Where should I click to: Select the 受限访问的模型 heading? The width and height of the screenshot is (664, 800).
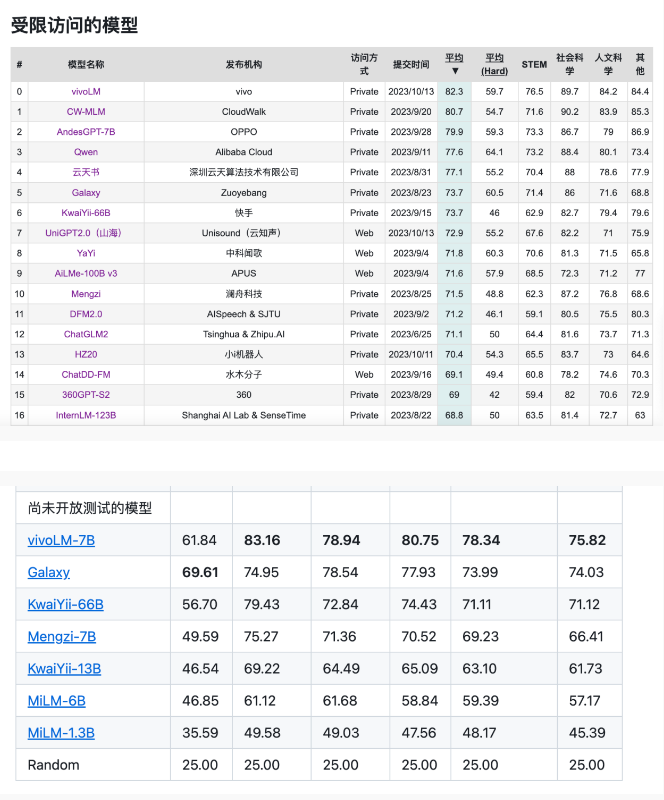75,25
